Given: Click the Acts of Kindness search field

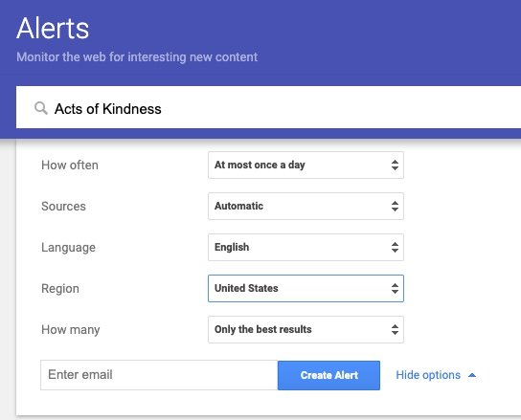Looking at the screenshot, I should pyautogui.click(x=268, y=107).
